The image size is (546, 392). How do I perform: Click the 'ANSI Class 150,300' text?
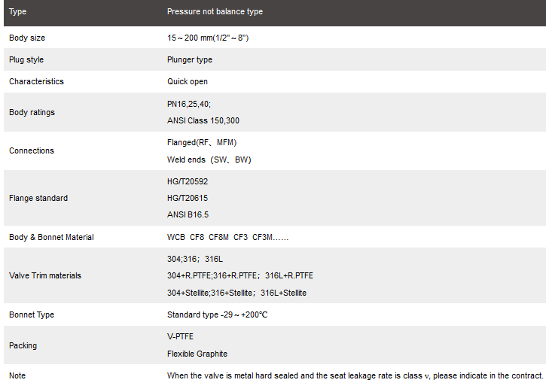[x=203, y=120]
